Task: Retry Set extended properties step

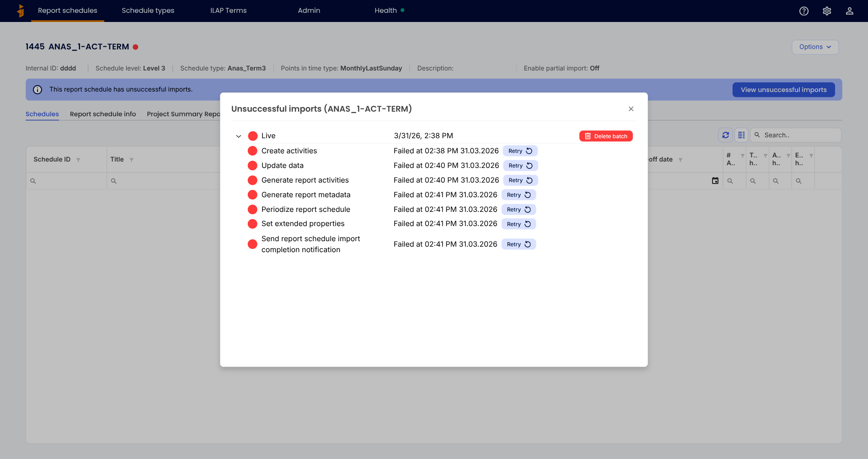Action: tap(519, 224)
